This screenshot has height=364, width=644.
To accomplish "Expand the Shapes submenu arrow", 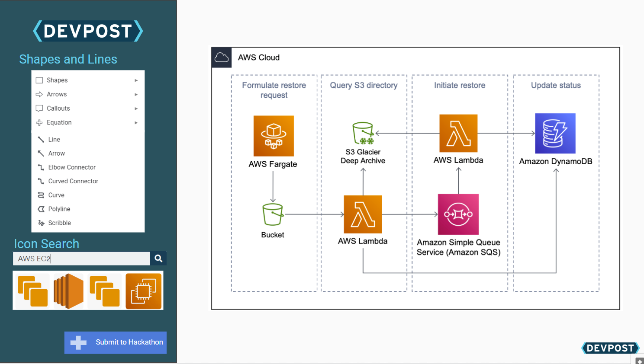I will click(136, 80).
